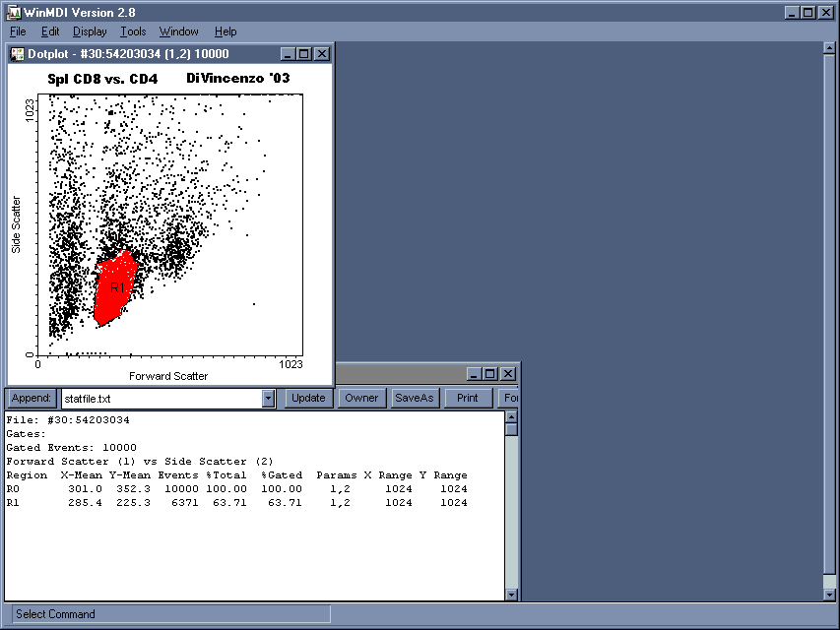Open the File menu
The height and width of the screenshot is (630, 840).
click(18, 31)
